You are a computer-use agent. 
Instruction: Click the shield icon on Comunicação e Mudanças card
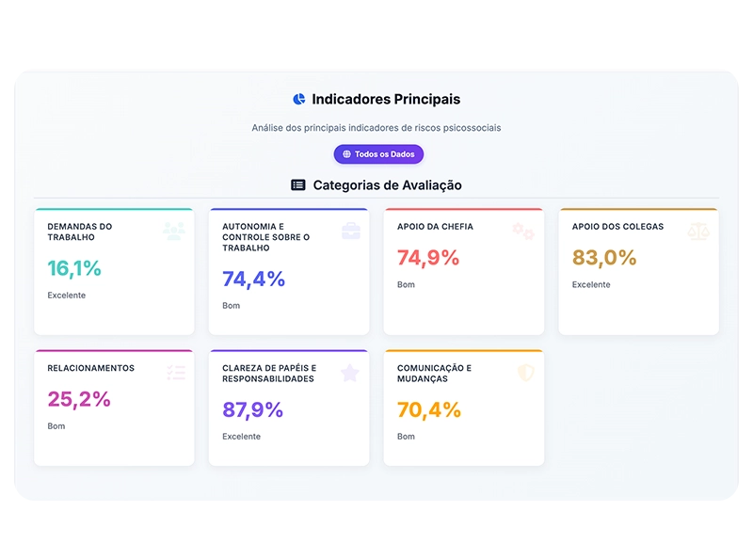tap(525, 373)
